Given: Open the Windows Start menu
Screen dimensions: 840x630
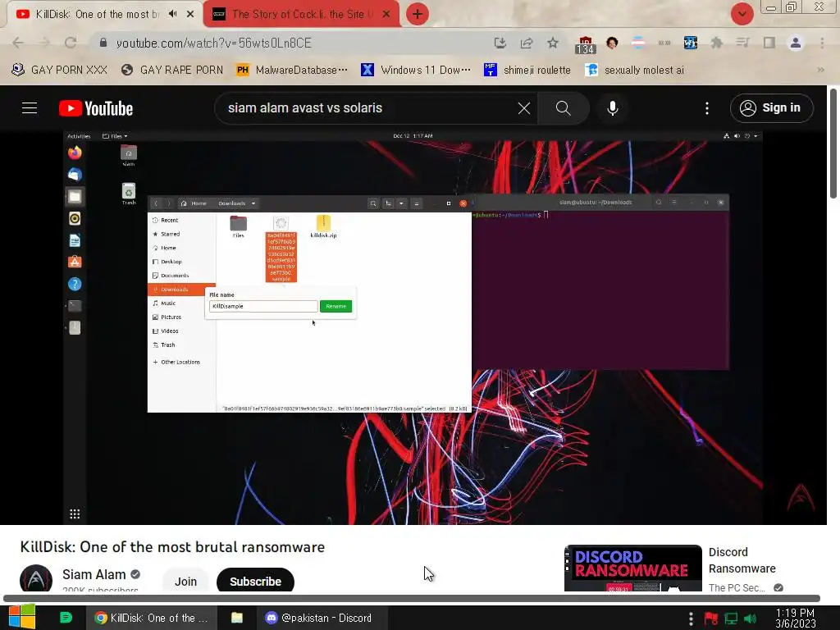Looking at the screenshot, I should (22, 617).
